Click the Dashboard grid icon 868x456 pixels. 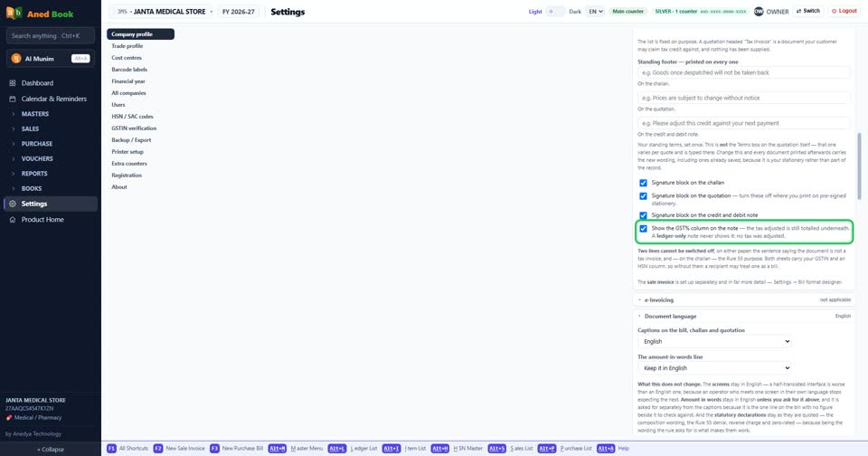point(13,83)
